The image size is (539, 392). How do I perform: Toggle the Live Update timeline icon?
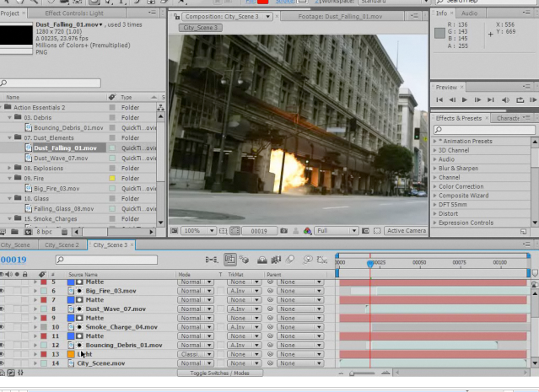coord(230,260)
